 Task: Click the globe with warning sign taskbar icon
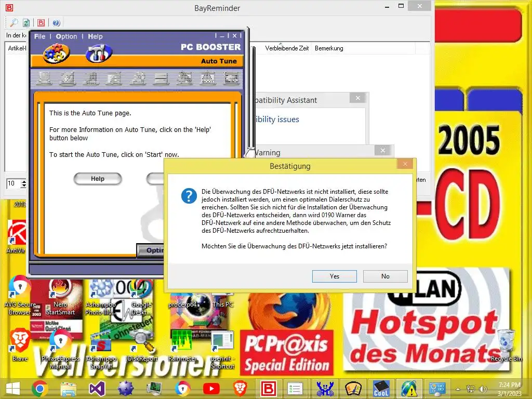(x=409, y=389)
